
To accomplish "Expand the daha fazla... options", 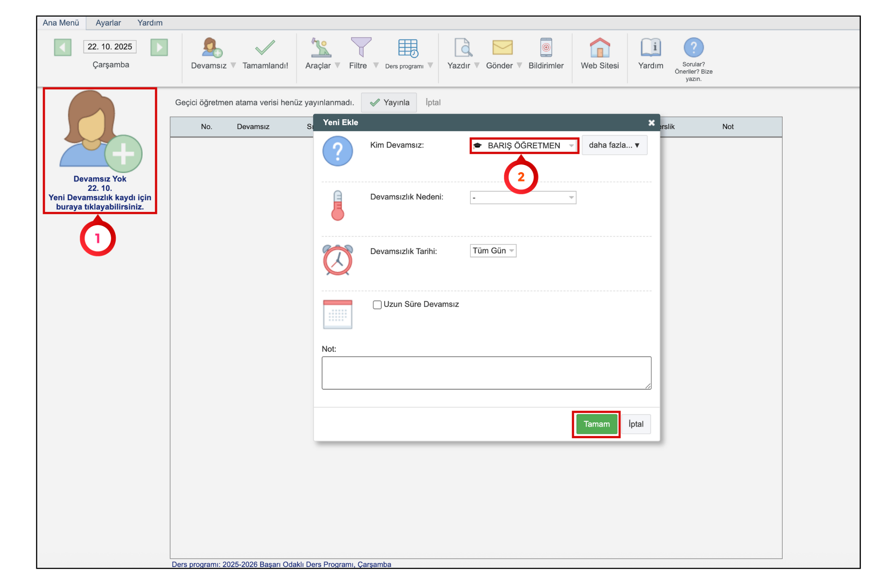I will pos(614,145).
